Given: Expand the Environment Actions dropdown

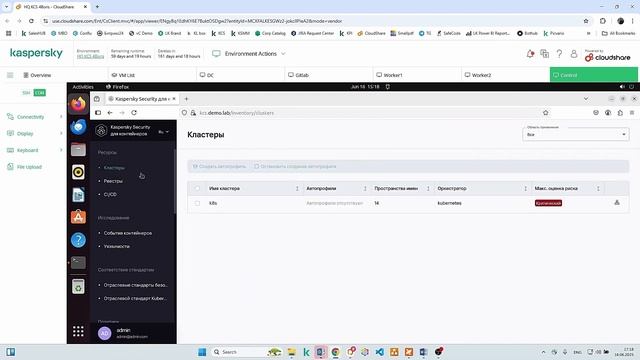Looking at the screenshot, I should 249,53.
